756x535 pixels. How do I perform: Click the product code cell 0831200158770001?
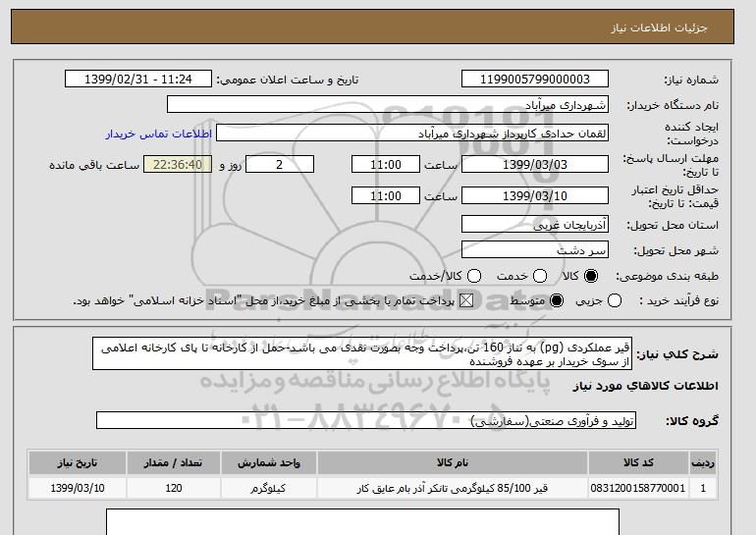point(638,488)
